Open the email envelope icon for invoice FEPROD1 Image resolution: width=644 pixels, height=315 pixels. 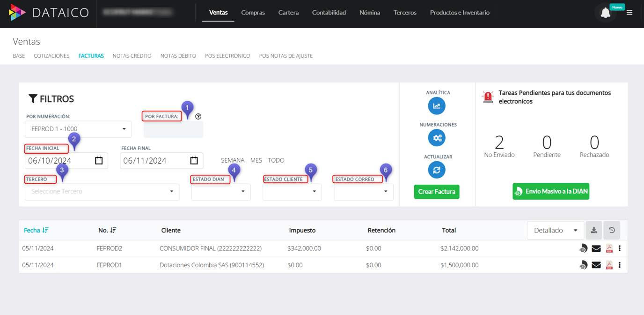tap(596, 264)
